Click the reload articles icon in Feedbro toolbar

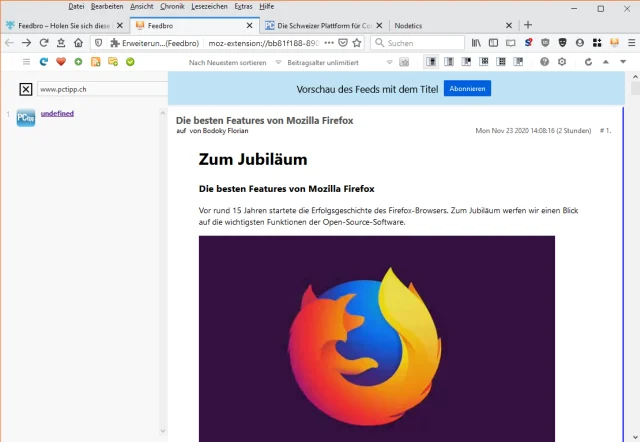(x=588, y=62)
